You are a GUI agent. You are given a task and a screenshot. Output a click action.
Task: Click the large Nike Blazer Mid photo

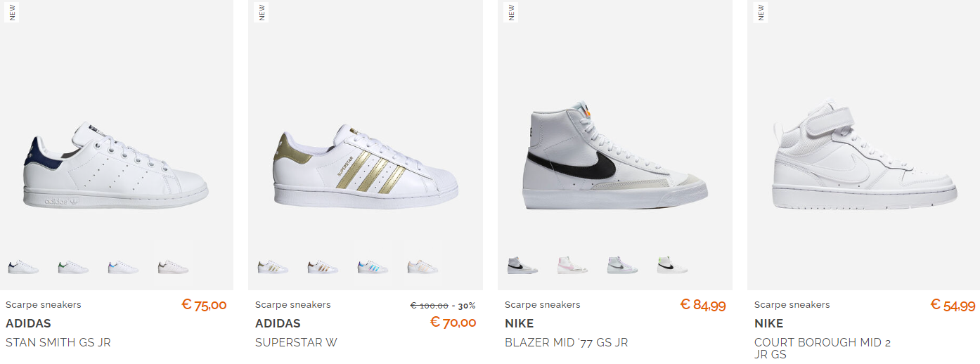pyautogui.click(x=615, y=156)
